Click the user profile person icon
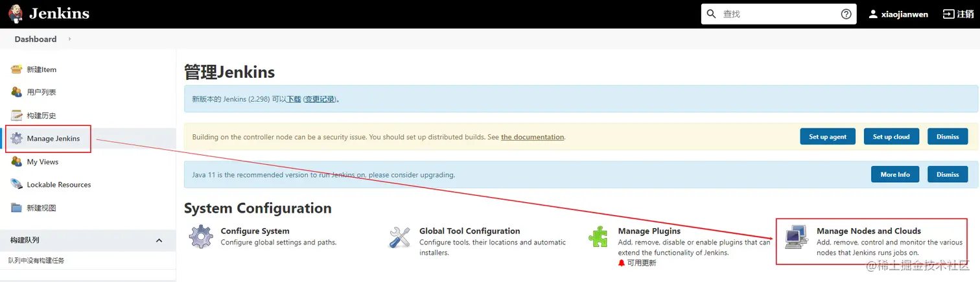This screenshot has height=282, width=980. click(x=873, y=14)
